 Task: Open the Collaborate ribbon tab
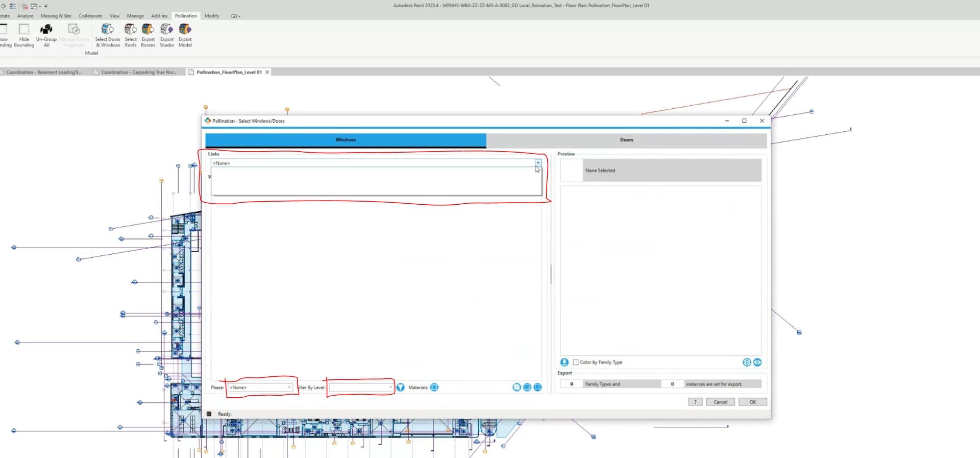pos(90,16)
